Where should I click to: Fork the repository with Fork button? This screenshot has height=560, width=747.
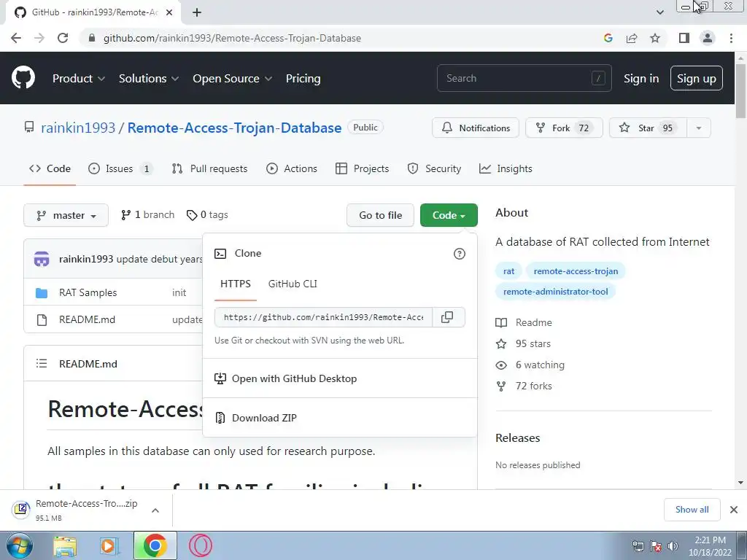click(x=564, y=128)
